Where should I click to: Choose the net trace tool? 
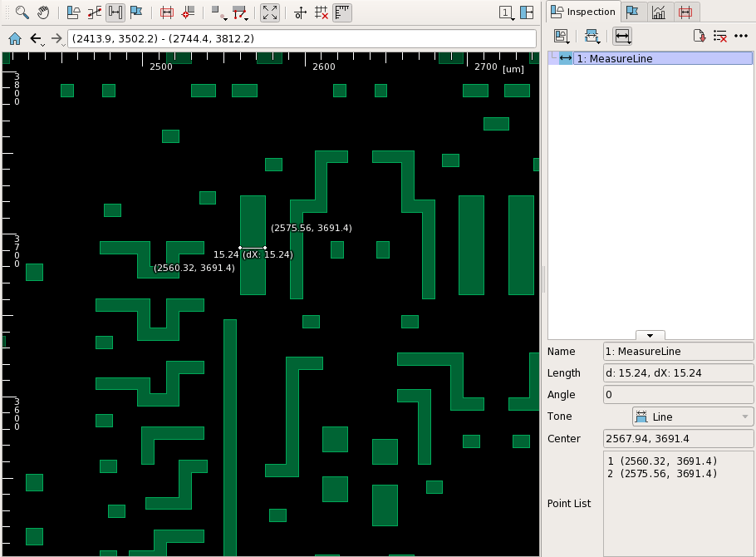click(95, 12)
